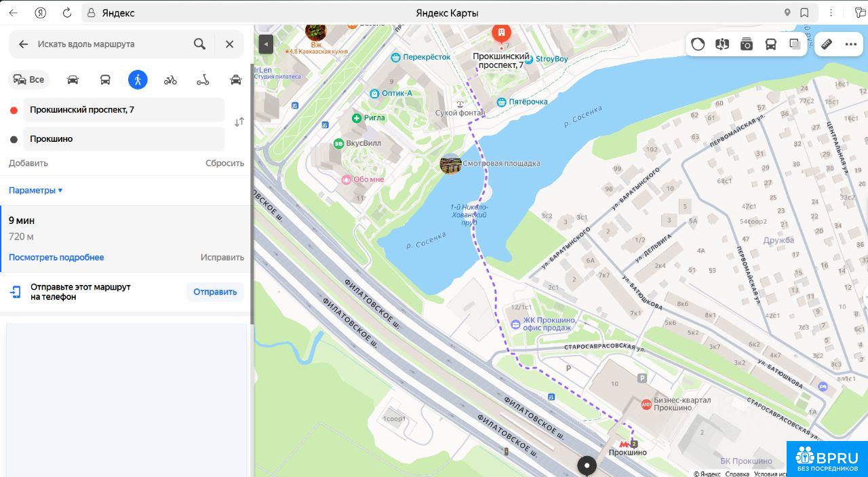This screenshot has width=868, height=477.
Task: Open the browser three-dot menu
Action: coord(831,13)
